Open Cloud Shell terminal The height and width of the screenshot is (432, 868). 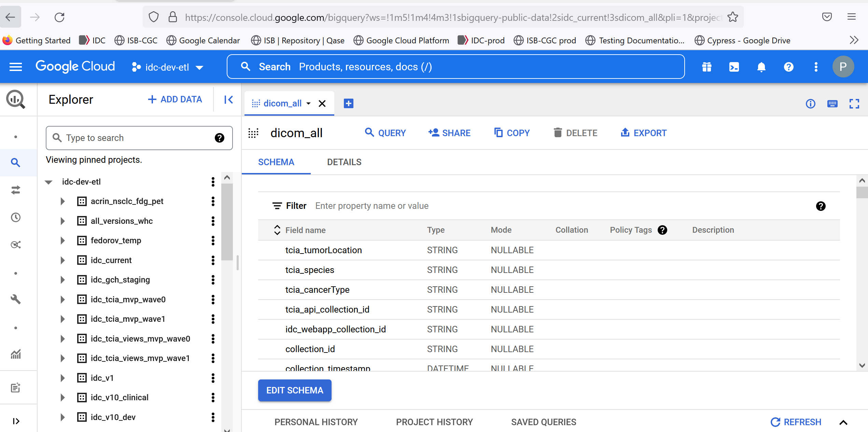733,67
